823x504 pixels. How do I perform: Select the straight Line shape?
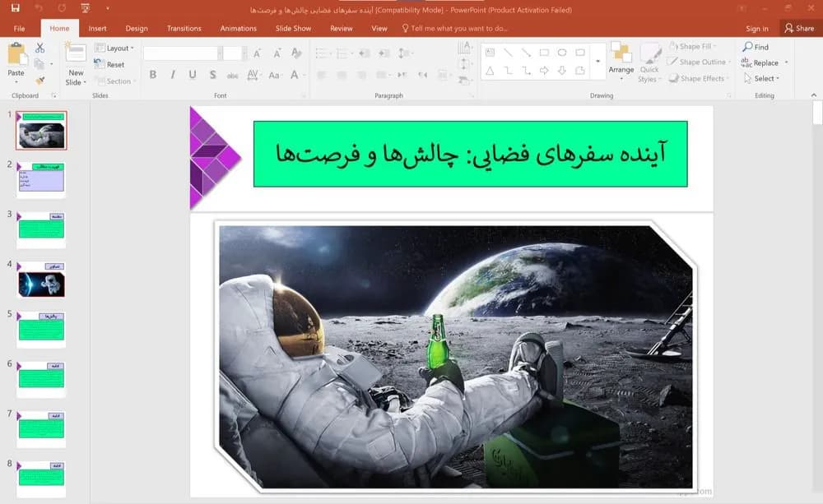pyautogui.click(x=508, y=53)
